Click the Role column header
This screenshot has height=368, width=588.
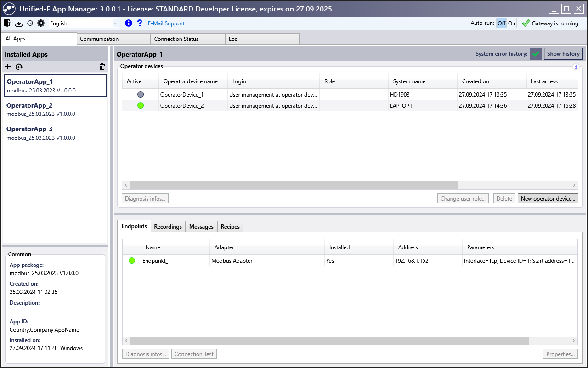pos(354,81)
